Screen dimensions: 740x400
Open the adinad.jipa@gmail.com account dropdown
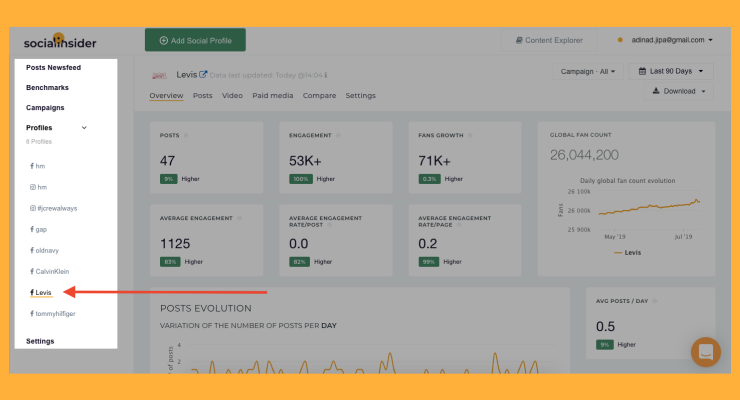click(x=672, y=40)
